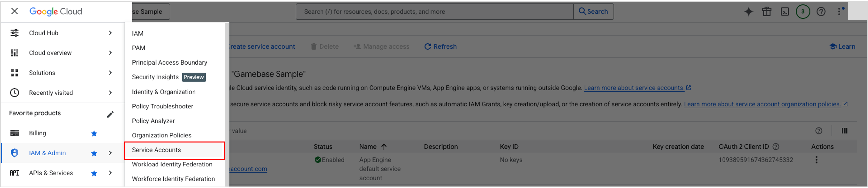Focus the resources search field

[434, 11]
